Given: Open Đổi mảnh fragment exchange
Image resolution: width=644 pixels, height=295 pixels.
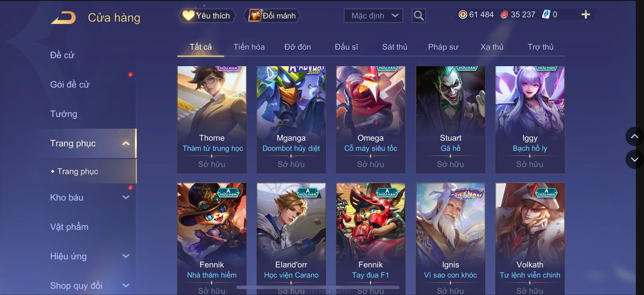Looking at the screenshot, I should coord(272,16).
